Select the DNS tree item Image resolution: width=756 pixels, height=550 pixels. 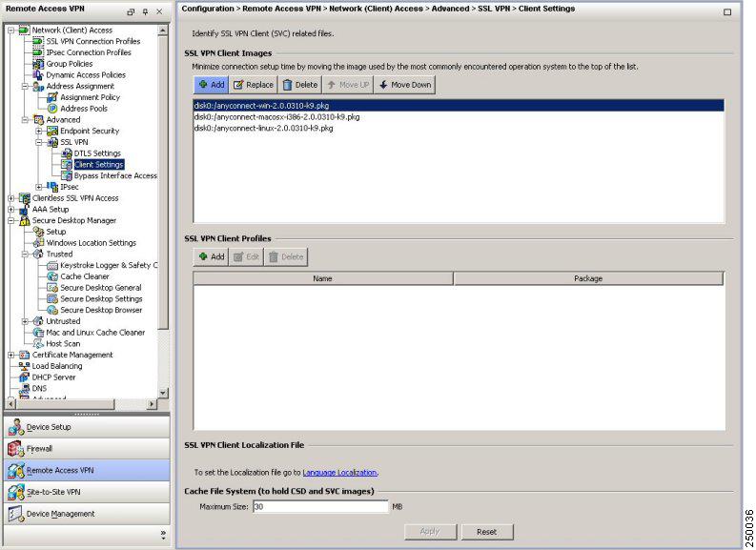[39, 389]
